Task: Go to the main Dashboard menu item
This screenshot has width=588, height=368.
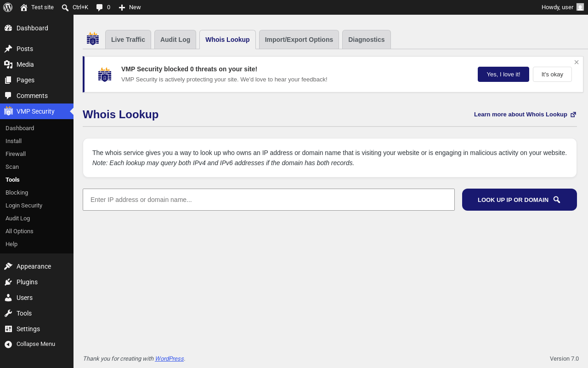Action: (37, 28)
